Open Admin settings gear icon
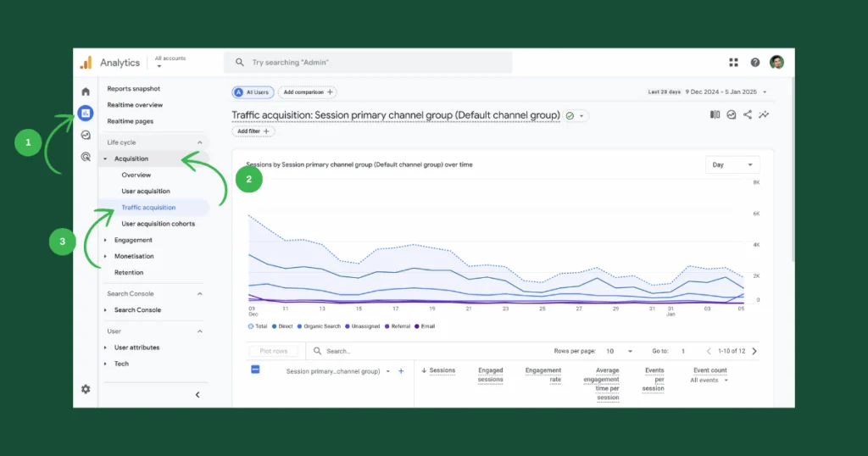Screen dimensions: 868x456 pos(86,389)
